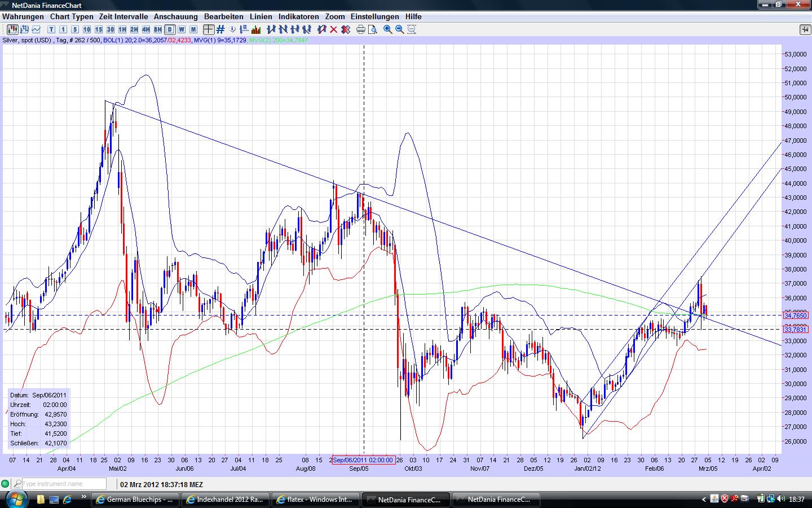Switch to the line chart type icon
Viewport: 812px width, 508px height.
[x=36, y=29]
